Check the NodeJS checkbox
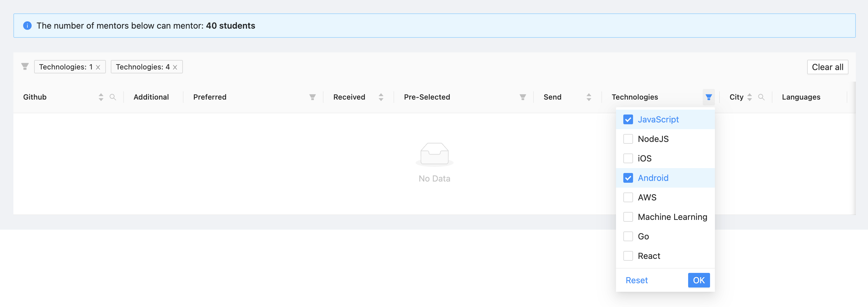868x307 pixels. pos(628,139)
